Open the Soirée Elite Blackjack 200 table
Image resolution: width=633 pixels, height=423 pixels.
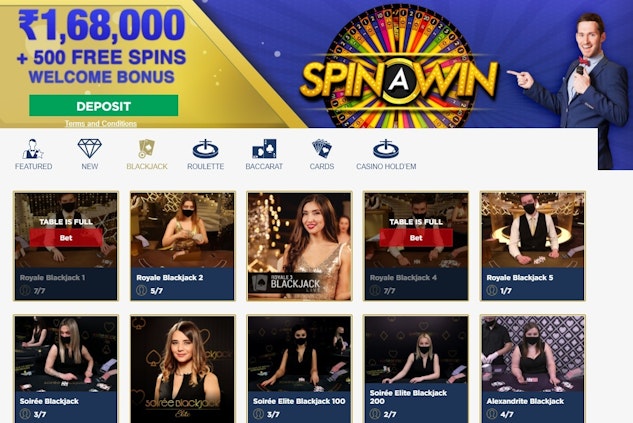tap(416, 369)
